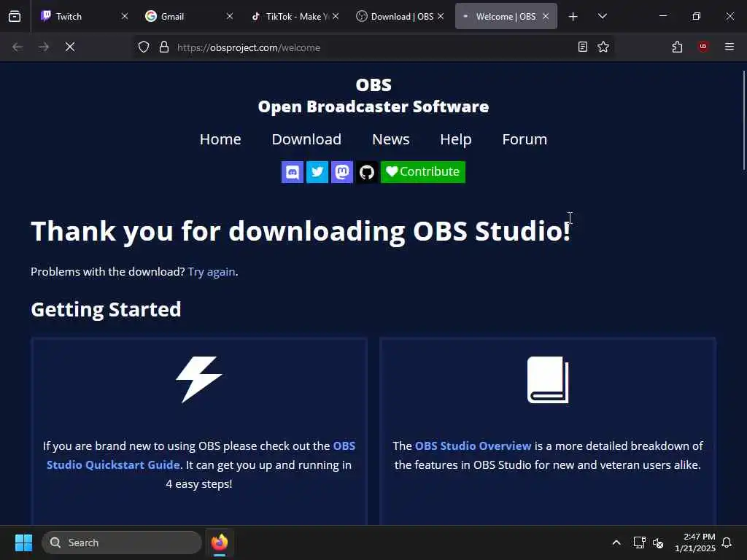This screenshot has height=560, width=747.
Task: Go forward one page
Action: pos(43,47)
